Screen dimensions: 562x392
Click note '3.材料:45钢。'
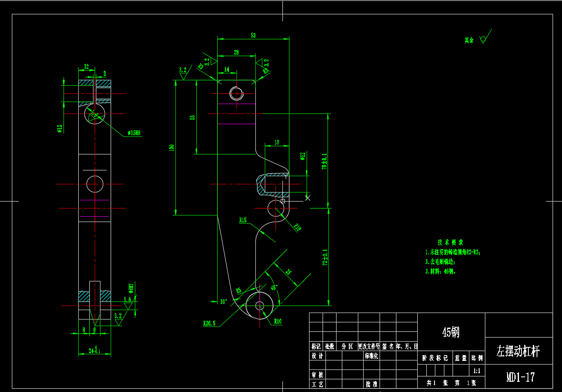[440, 271]
